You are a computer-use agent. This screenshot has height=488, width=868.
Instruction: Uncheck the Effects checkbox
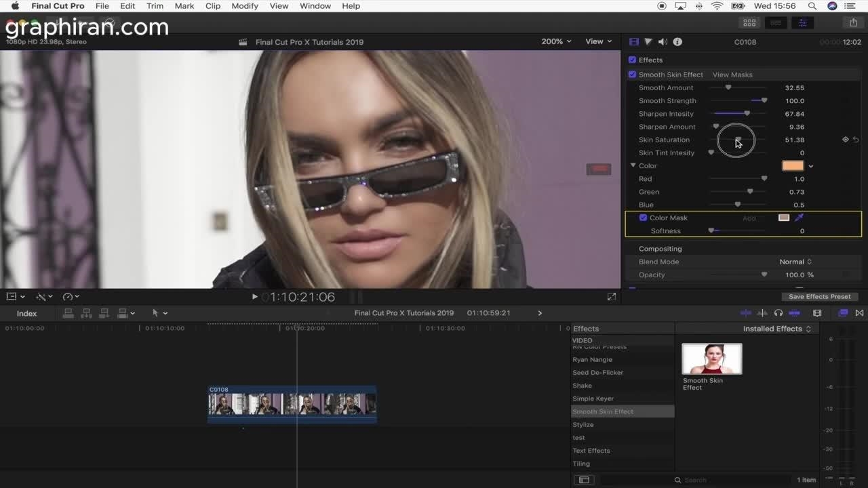pos(632,60)
